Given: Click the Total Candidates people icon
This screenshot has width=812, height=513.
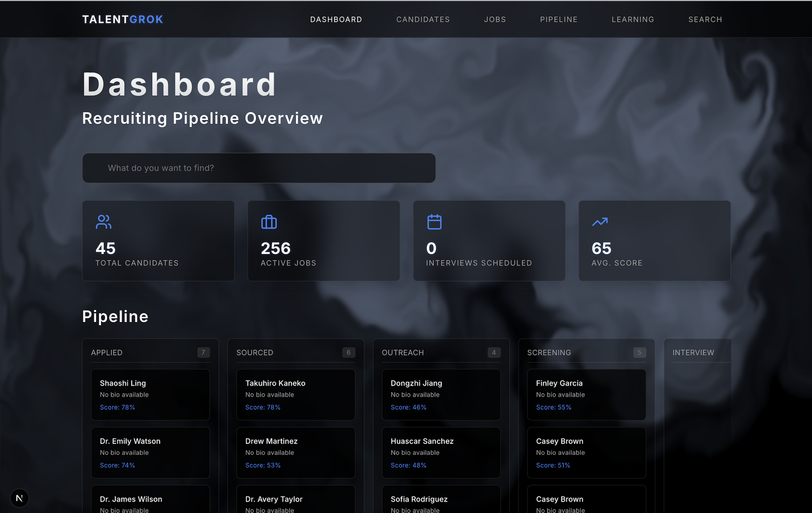Looking at the screenshot, I should click(x=103, y=222).
